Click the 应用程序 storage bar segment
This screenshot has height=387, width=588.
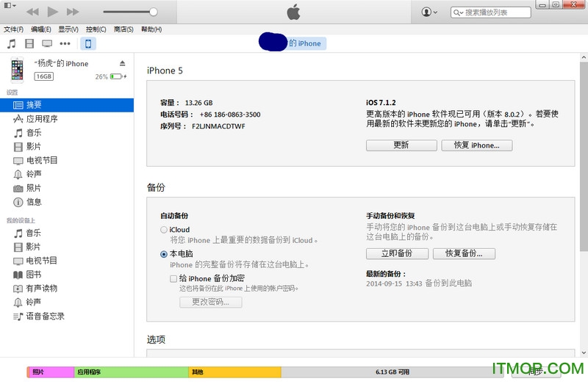point(132,372)
